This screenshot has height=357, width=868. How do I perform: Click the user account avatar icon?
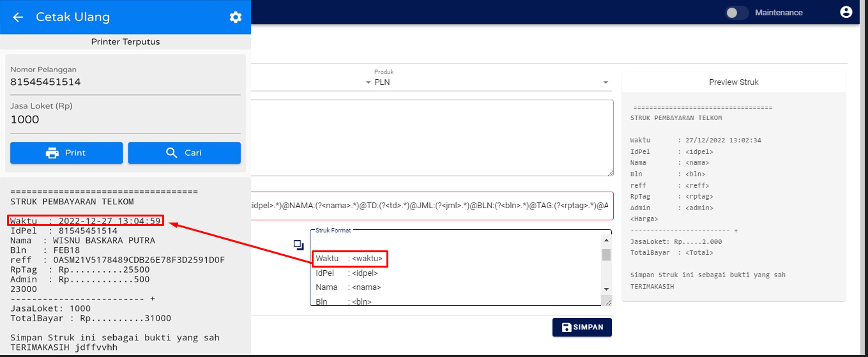point(846,12)
